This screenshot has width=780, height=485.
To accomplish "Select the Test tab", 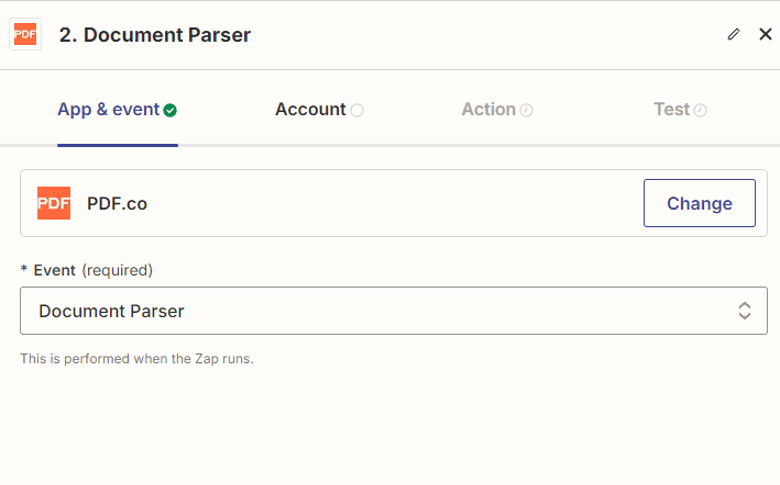I will 671,110.
